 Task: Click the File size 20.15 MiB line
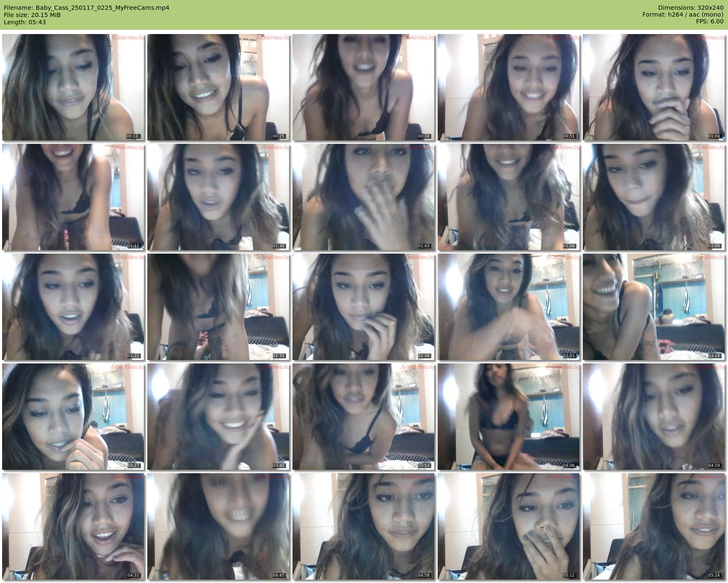click(x=32, y=15)
